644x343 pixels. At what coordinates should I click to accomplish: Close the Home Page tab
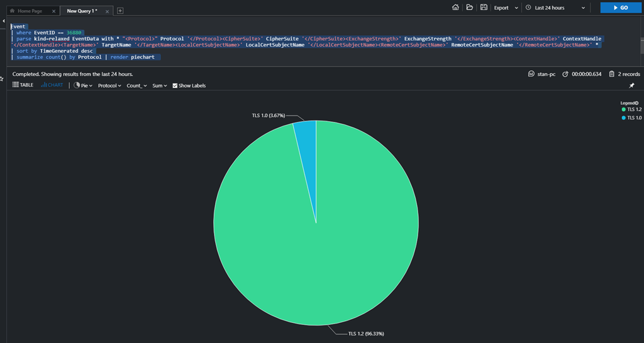click(53, 11)
